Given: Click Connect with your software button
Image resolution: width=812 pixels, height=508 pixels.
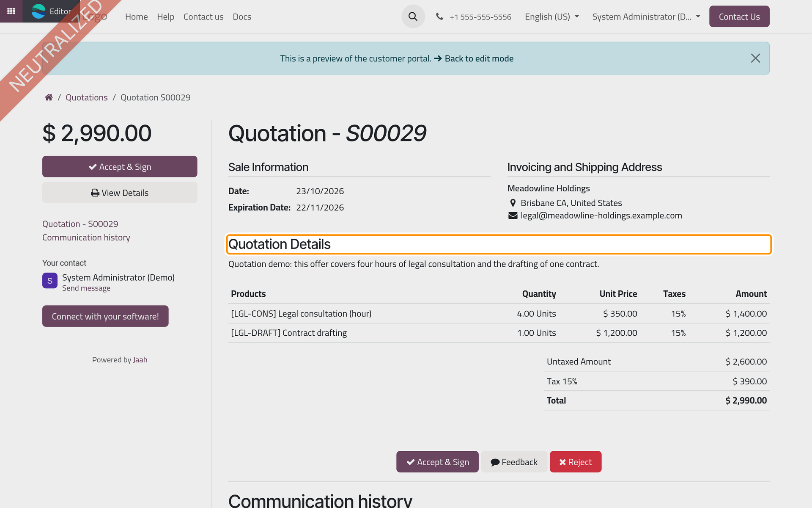Looking at the screenshot, I should [x=105, y=316].
